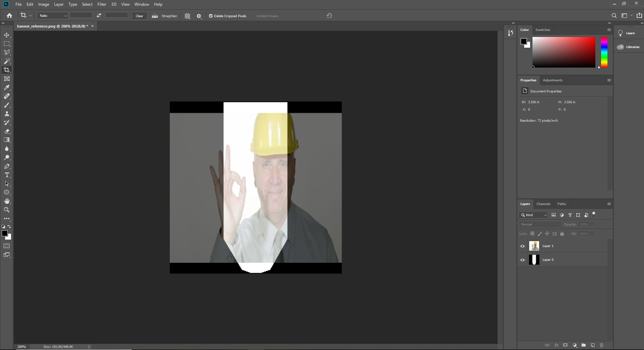This screenshot has height=350, width=644.
Task: Reset the crop box
Action: (x=329, y=15)
